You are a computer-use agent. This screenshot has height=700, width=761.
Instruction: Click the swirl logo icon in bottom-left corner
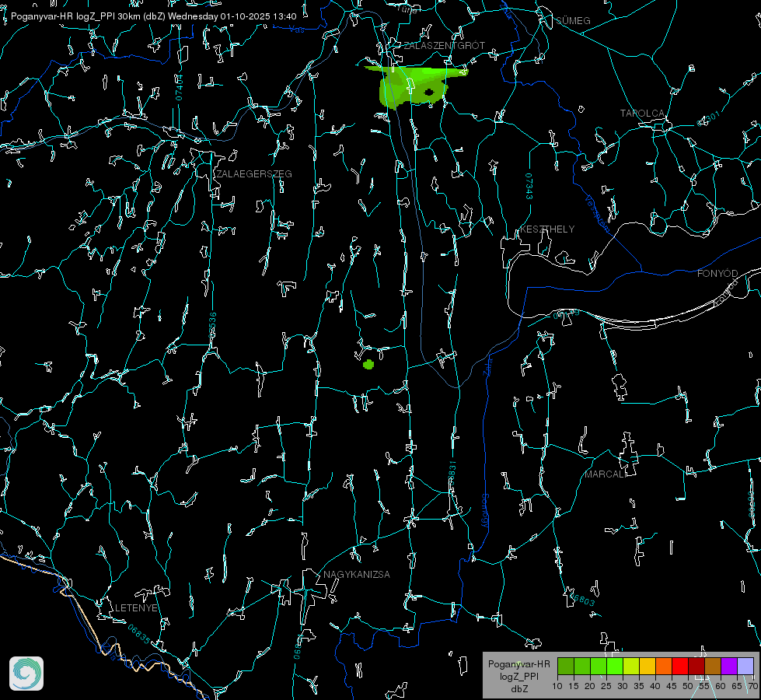click(26, 674)
